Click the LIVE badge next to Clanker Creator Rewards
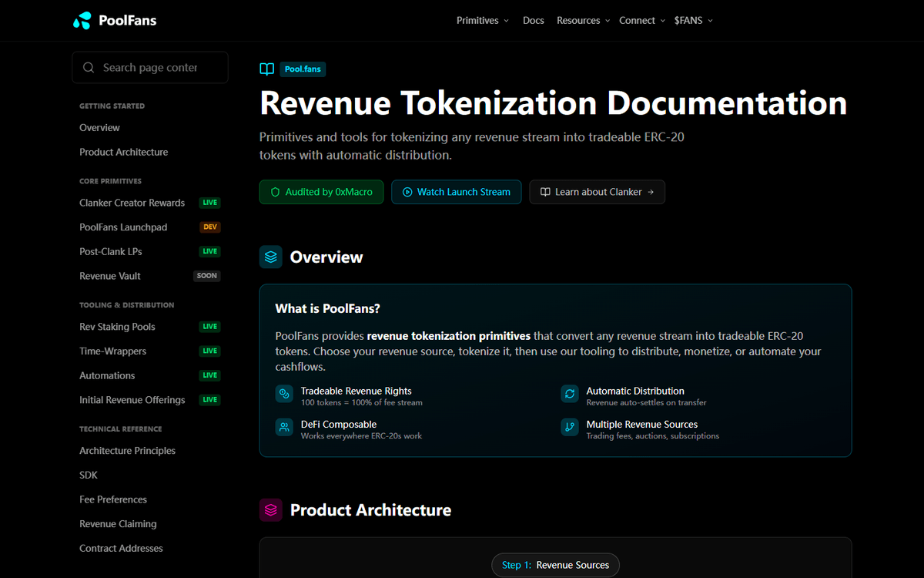The width and height of the screenshot is (924, 578). [x=210, y=203]
